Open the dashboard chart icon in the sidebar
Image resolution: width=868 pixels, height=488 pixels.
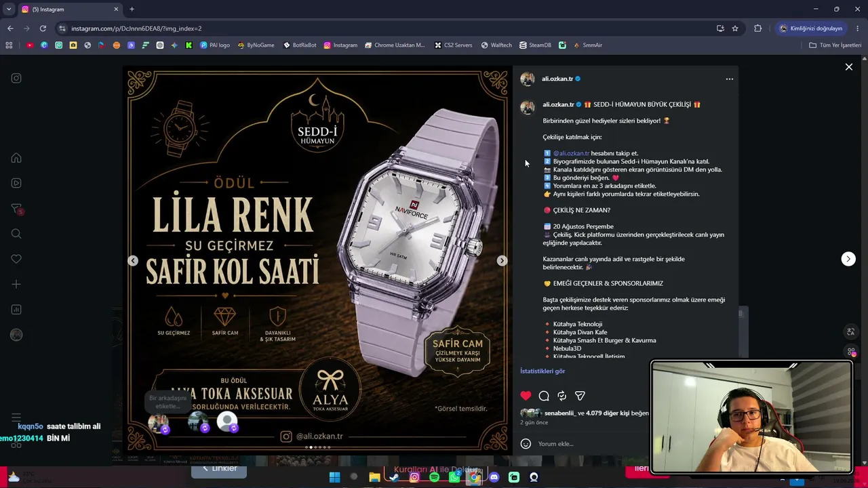[16, 310]
